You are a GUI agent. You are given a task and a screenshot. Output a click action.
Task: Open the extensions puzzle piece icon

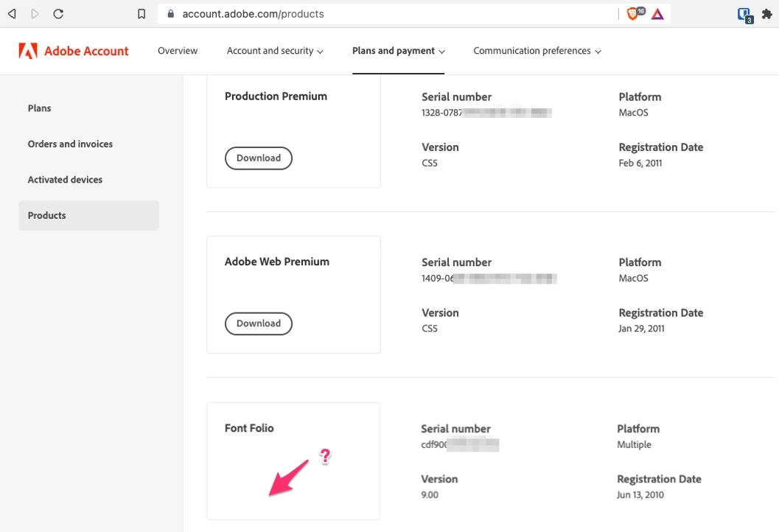click(767, 14)
